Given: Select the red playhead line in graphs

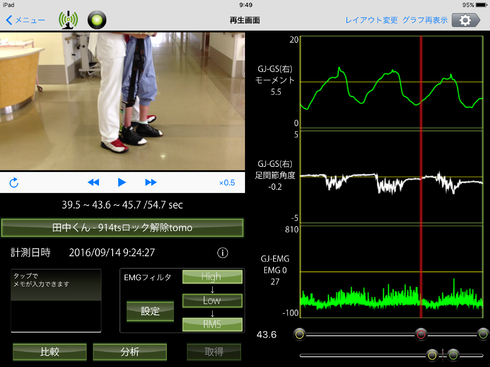Looking at the screenshot, I should [421, 177].
